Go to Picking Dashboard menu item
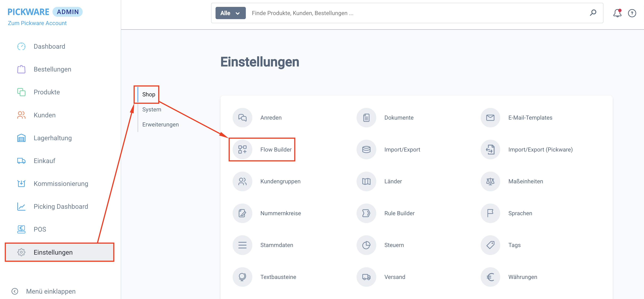644x299 pixels. [61, 206]
